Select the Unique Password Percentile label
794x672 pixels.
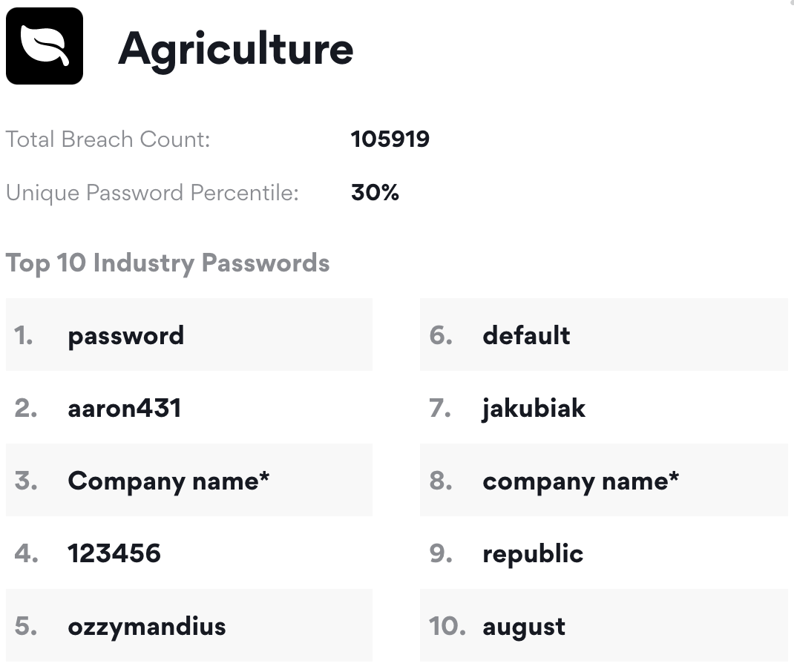click(152, 194)
